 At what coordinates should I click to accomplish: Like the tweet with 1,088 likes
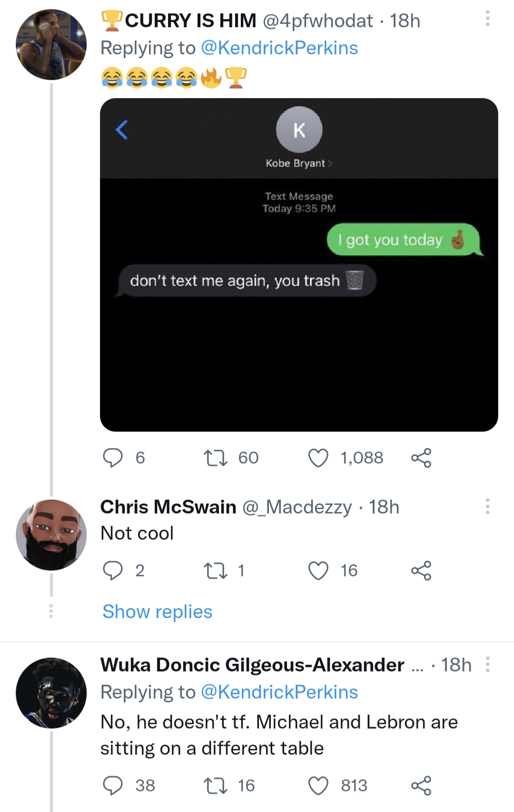[x=318, y=458]
